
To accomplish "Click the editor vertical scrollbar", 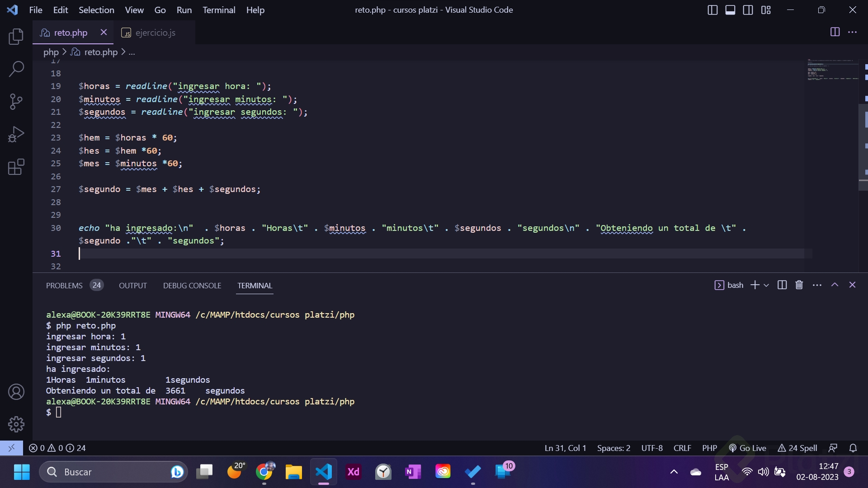I will pyautogui.click(x=863, y=147).
